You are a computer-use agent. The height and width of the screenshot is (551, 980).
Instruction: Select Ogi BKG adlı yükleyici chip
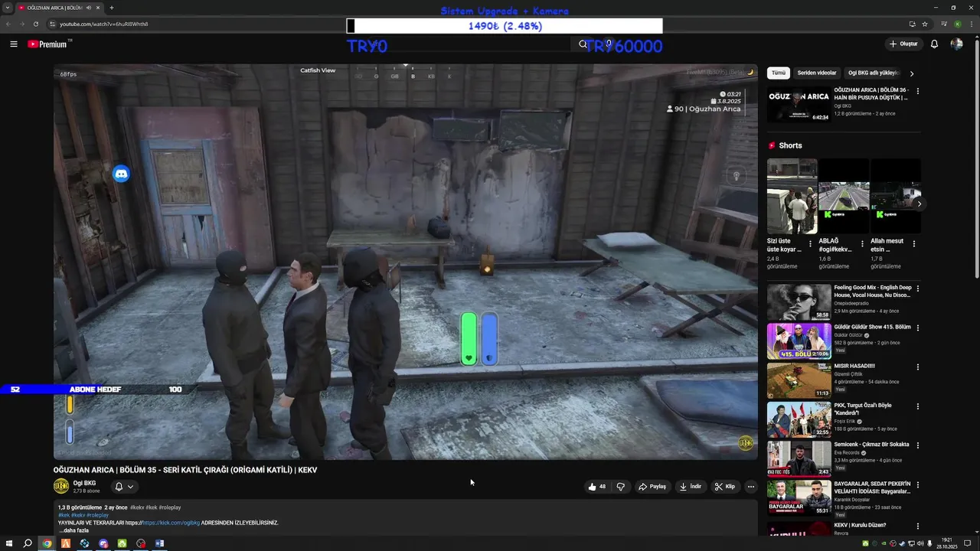(x=873, y=73)
